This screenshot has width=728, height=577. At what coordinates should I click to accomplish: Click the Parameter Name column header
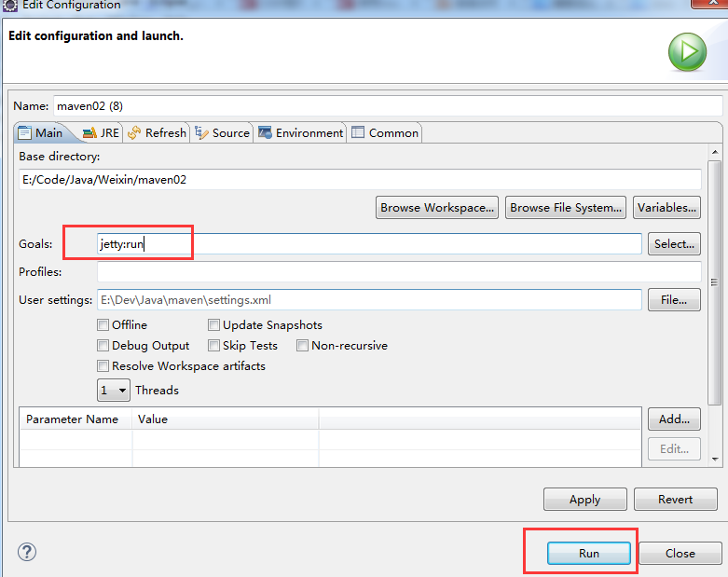click(76, 419)
